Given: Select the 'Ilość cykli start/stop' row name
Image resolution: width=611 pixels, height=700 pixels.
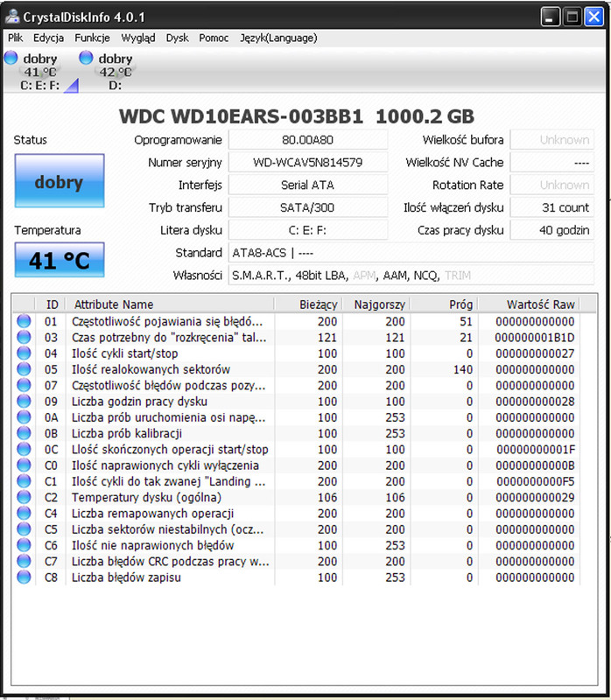Looking at the screenshot, I should [x=124, y=353].
